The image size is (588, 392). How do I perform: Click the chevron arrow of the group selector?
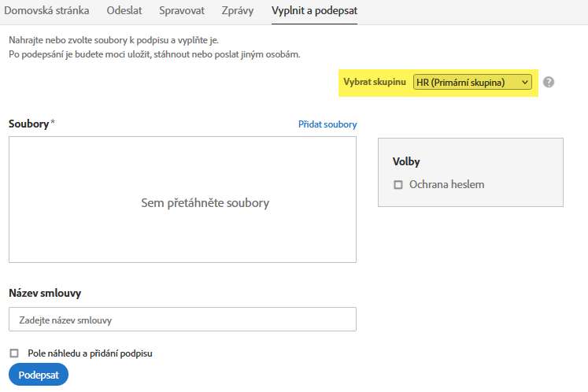pyautogui.click(x=526, y=82)
